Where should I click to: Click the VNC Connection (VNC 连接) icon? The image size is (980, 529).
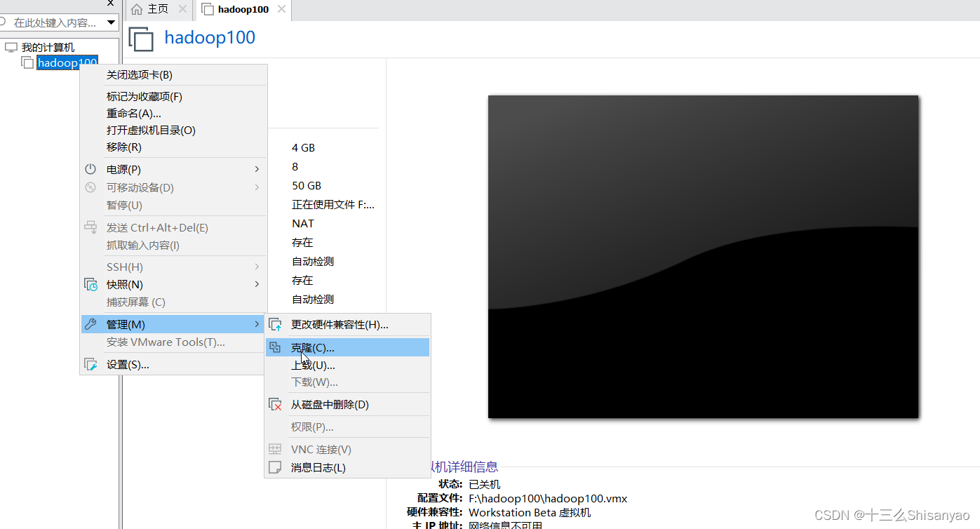(276, 449)
